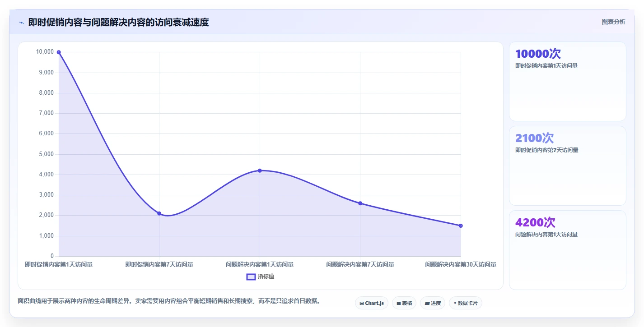Click x-axis label 问题解决内容第7天访问量

(360, 264)
